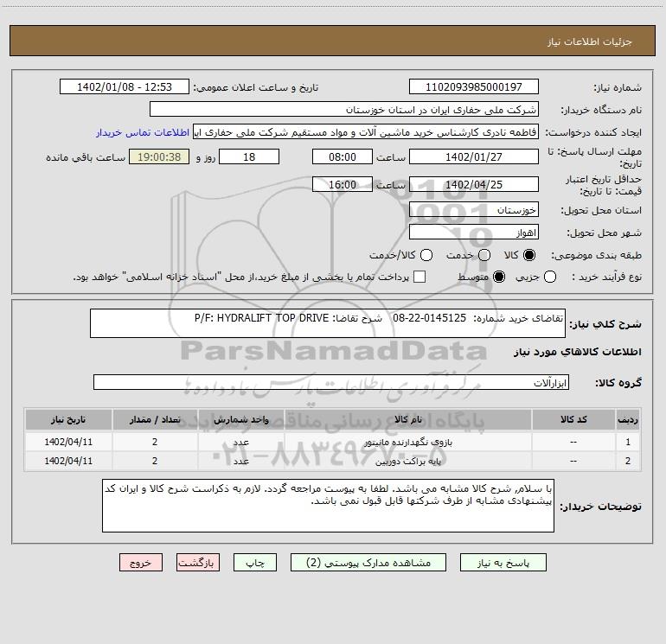This screenshot has height=644, width=666.
Task: Toggle the اسناد خزانه اسلامی payment checkbox
Action: tap(419, 277)
